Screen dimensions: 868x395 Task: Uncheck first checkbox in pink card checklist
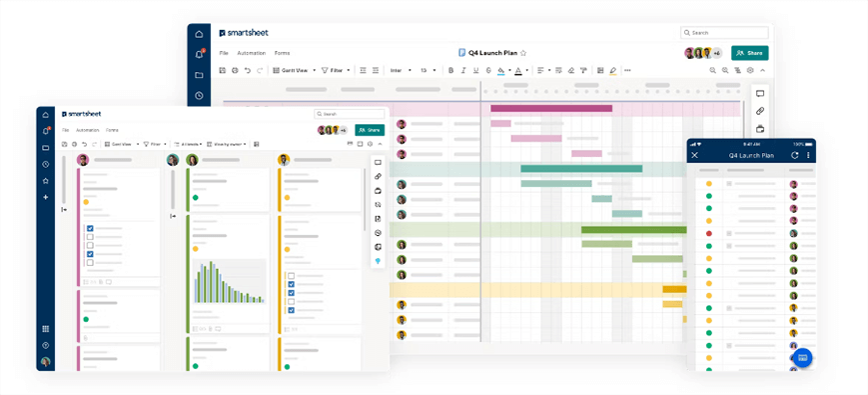click(x=90, y=228)
